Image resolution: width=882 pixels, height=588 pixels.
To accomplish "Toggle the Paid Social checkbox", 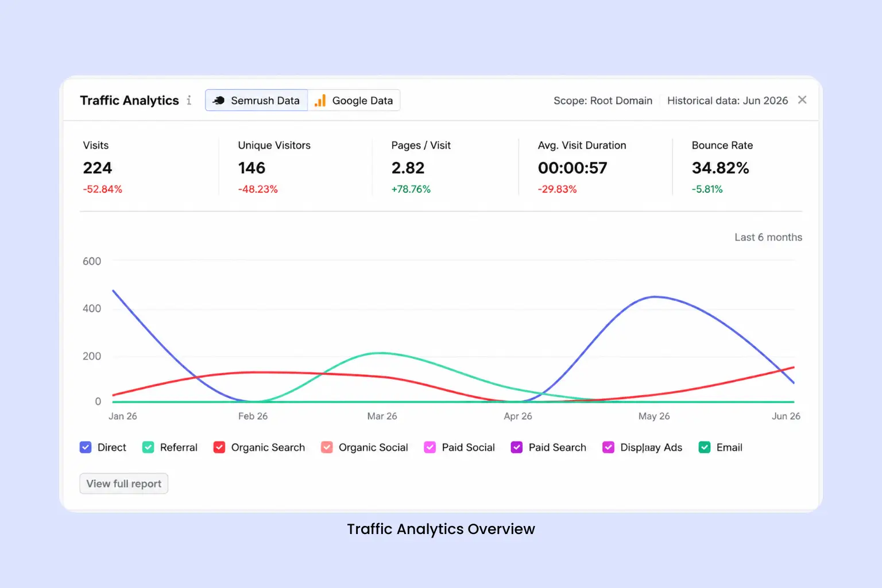I will [430, 447].
